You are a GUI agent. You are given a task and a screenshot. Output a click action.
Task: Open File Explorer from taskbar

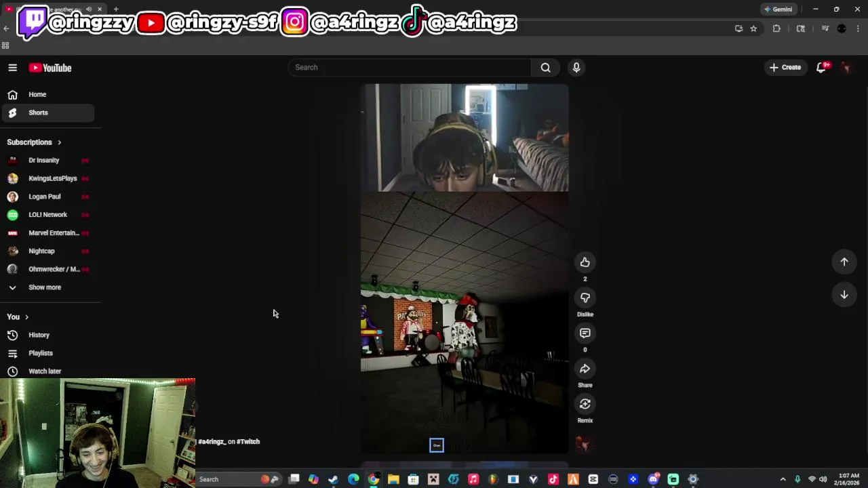click(393, 479)
